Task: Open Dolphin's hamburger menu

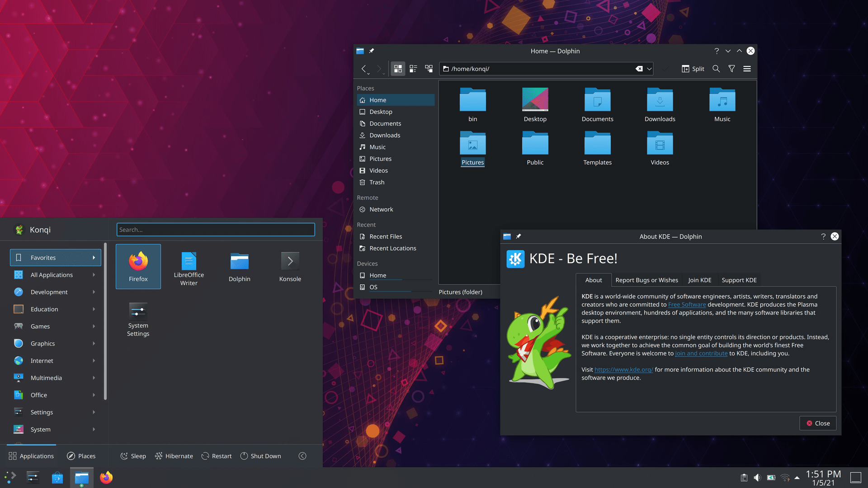Action: (747, 69)
